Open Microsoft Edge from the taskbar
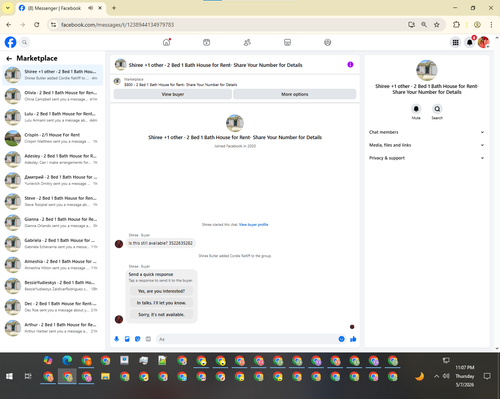The image size is (500, 399). tap(67, 360)
